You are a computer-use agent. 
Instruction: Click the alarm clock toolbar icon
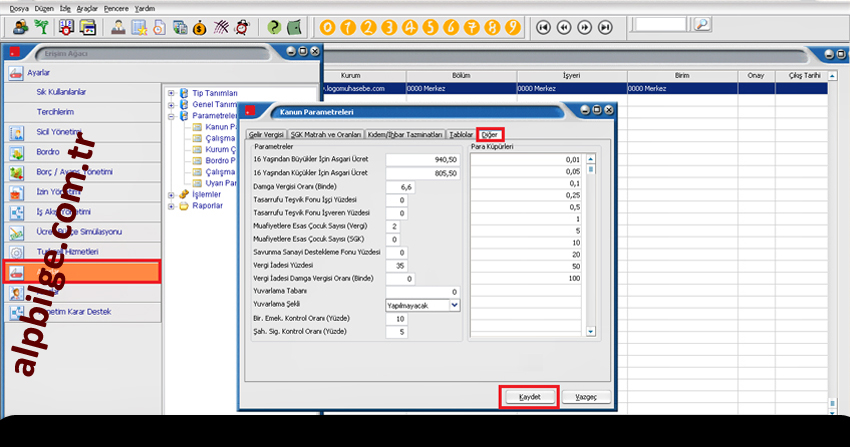pos(241,26)
